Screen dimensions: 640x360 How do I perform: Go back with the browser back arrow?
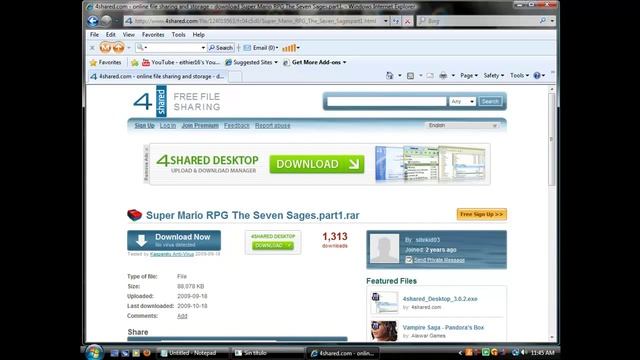[x=93, y=21]
